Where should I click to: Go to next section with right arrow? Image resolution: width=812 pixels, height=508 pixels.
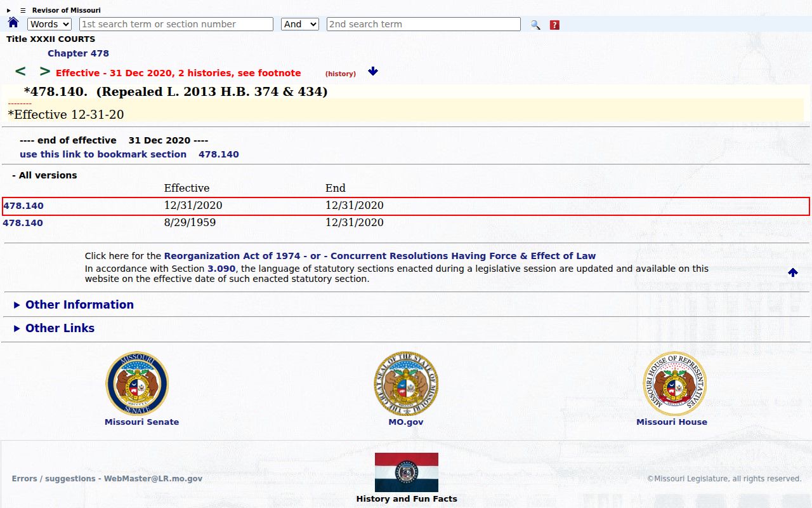point(44,72)
